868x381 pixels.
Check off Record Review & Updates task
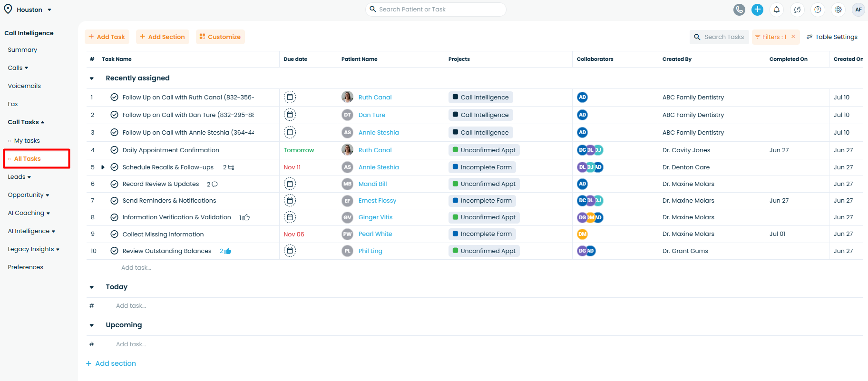point(114,184)
